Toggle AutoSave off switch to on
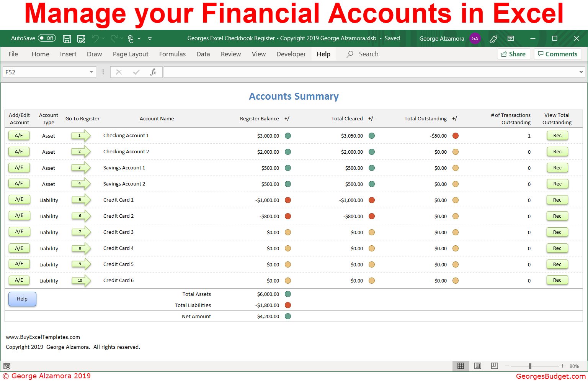The image size is (588, 381). (47, 38)
